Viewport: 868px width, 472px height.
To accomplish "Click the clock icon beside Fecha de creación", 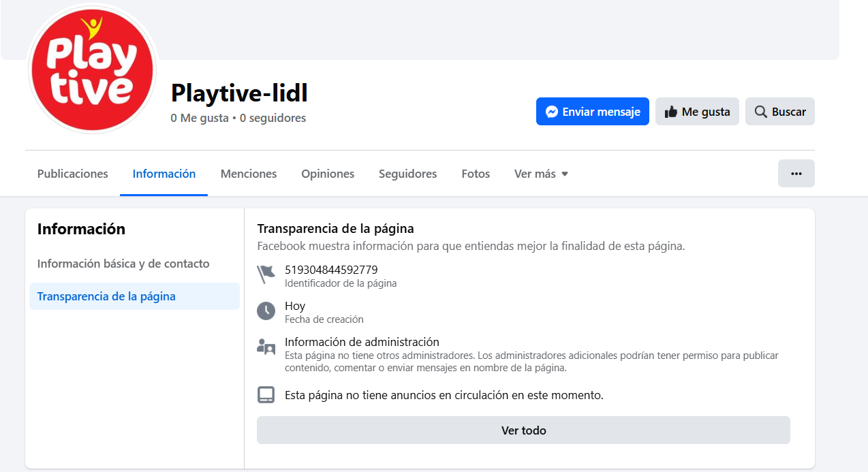I will coord(266,311).
